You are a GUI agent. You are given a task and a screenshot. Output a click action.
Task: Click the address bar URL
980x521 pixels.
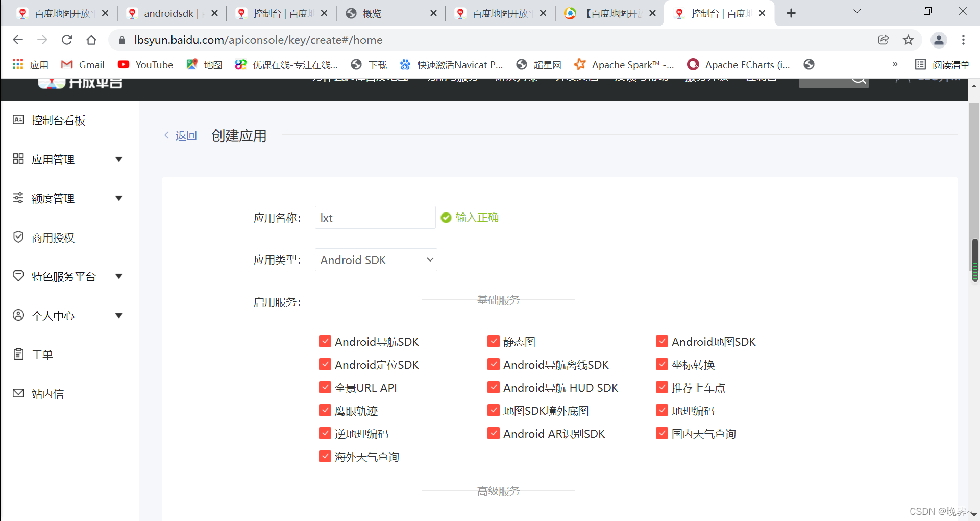click(258, 40)
